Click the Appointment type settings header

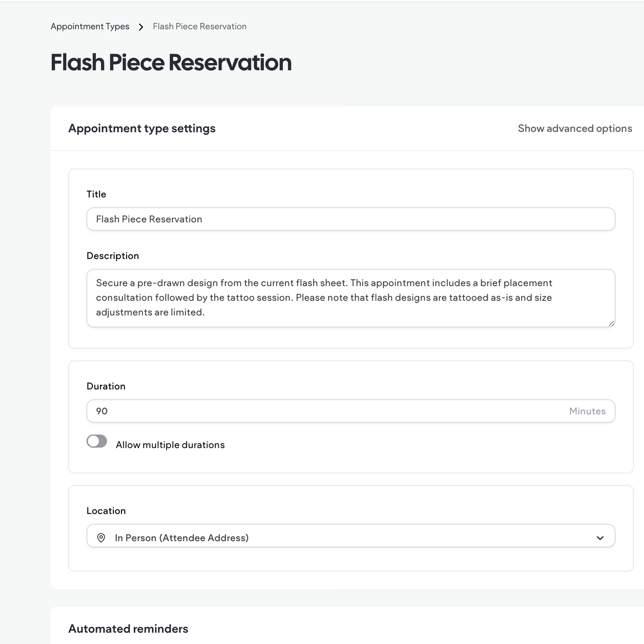click(142, 128)
